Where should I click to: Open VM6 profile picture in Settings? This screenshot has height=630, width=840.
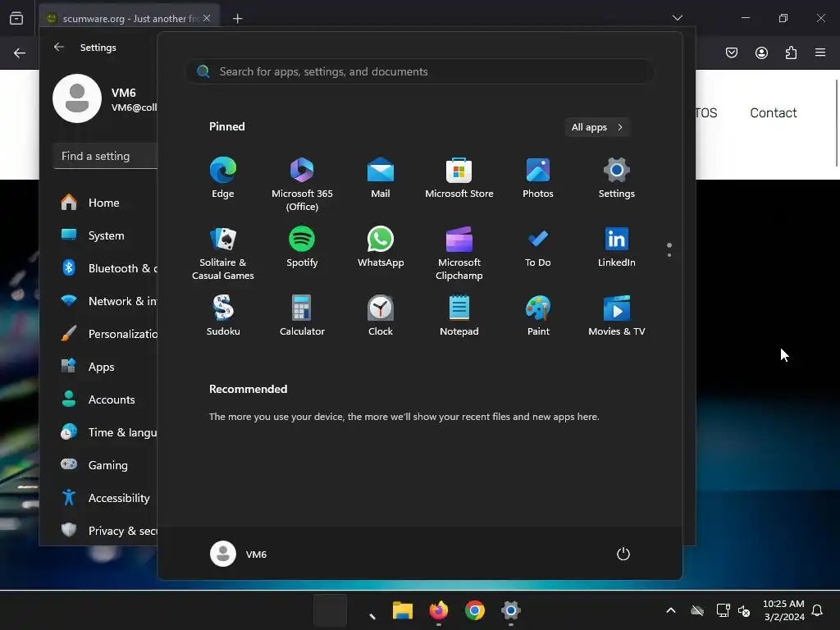click(77, 98)
